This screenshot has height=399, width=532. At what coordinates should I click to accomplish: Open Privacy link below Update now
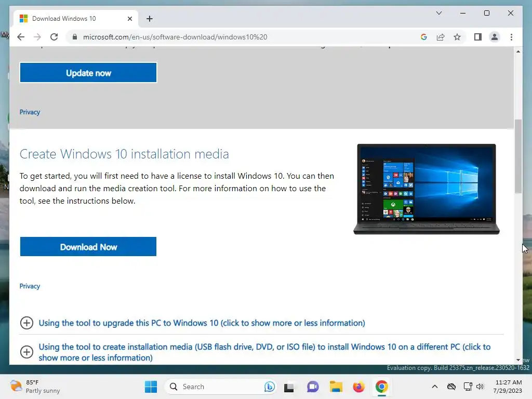click(30, 112)
